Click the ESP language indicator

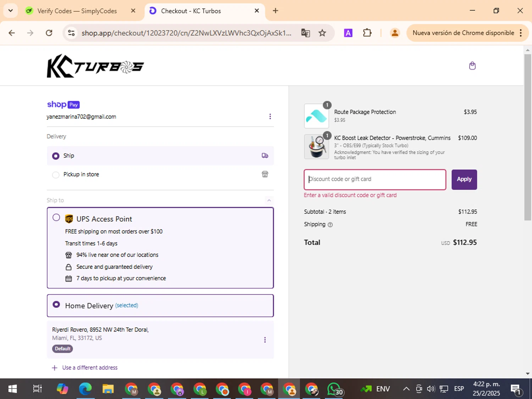(x=459, y=389)
